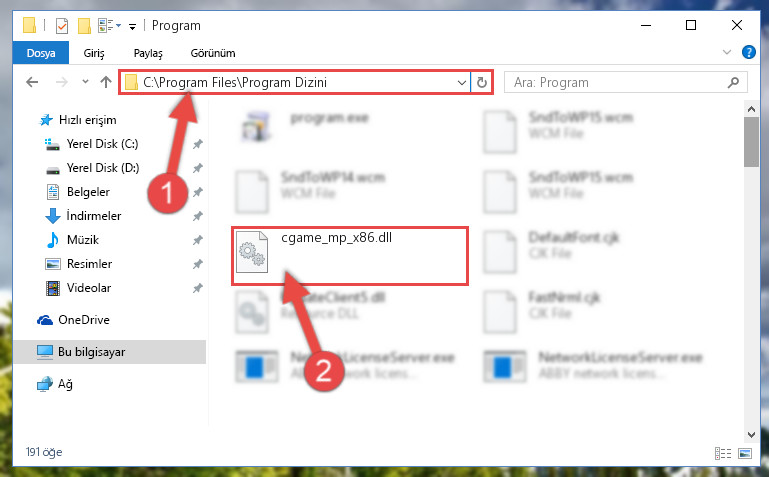Click the Back navigation arrow
769x477 pixels.
click(32, 82)
